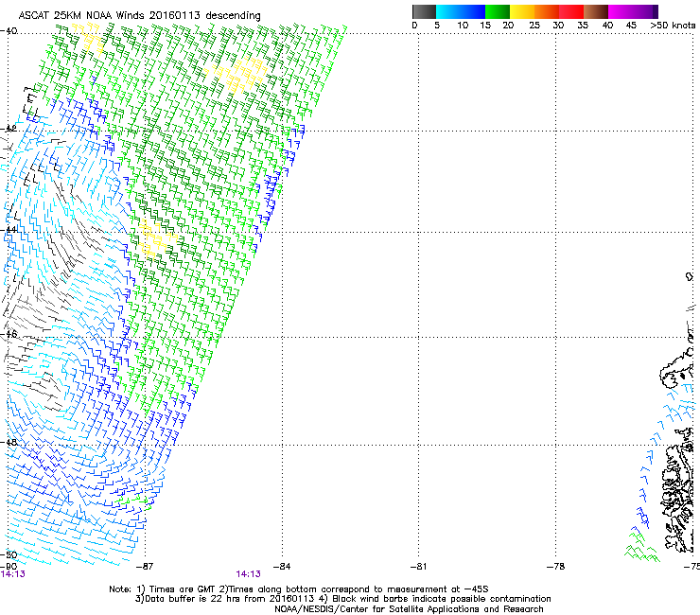Click the '10' label under the color scale
700x615 pixels.
463,26
